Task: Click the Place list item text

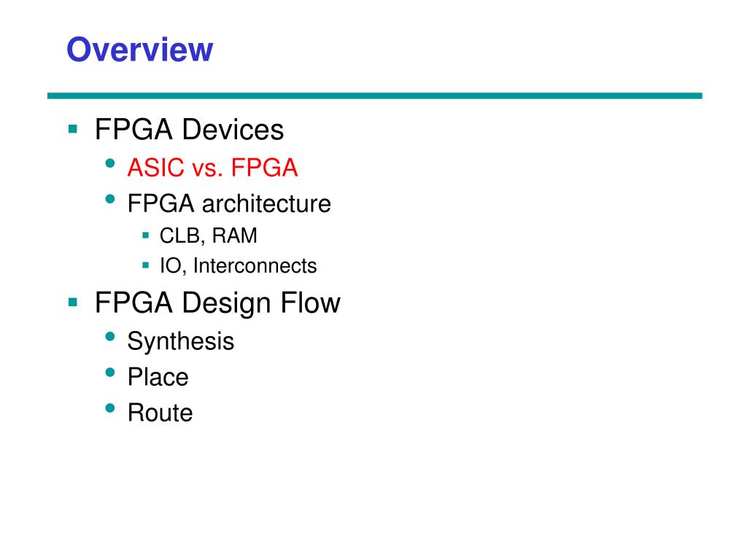Action: [x=158, y=377]
